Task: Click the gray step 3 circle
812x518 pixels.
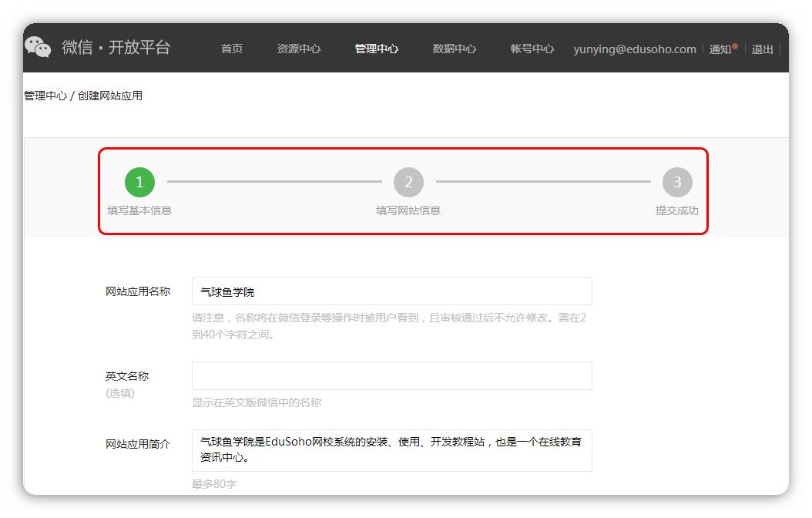Action: [677, 183]
